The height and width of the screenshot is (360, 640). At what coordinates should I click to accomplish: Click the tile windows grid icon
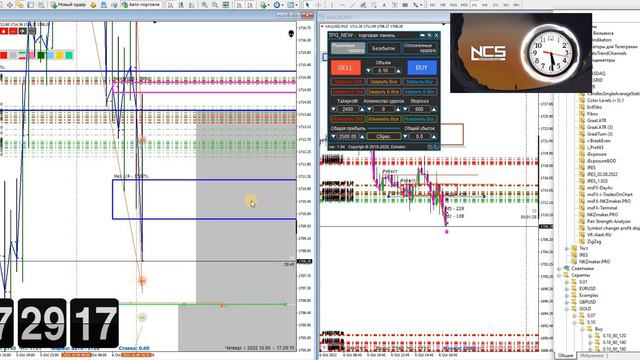click(x=226, y=5)
